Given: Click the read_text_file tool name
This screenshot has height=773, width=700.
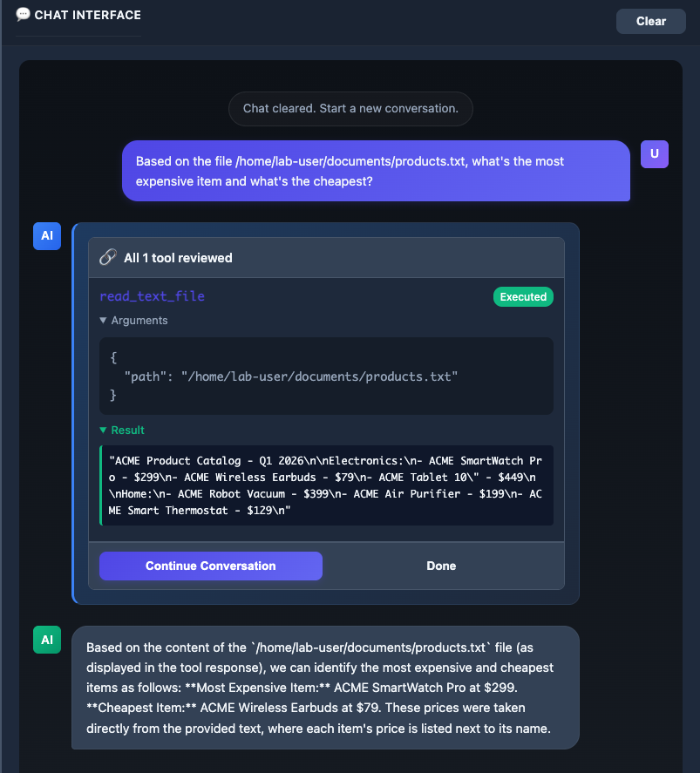Looking at the screenshot, I should click(x=152, y=296).
